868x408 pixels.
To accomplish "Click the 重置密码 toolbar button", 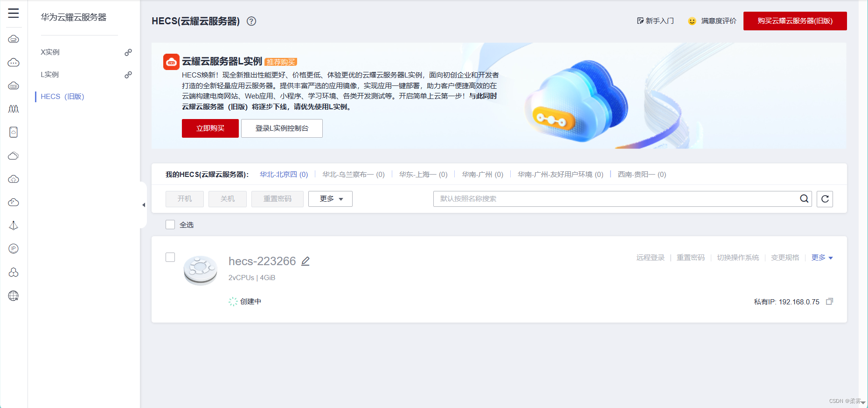I will [x=278, y=199].
